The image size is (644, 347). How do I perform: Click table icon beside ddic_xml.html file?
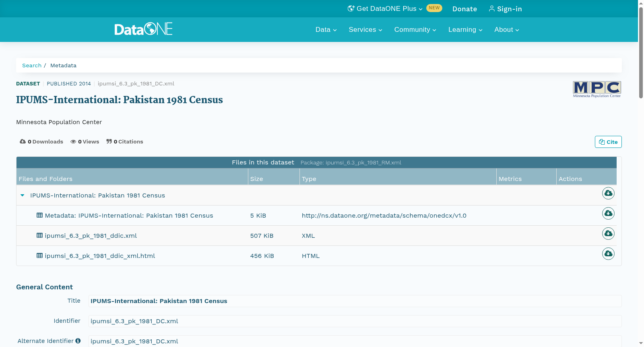point(39,256)
